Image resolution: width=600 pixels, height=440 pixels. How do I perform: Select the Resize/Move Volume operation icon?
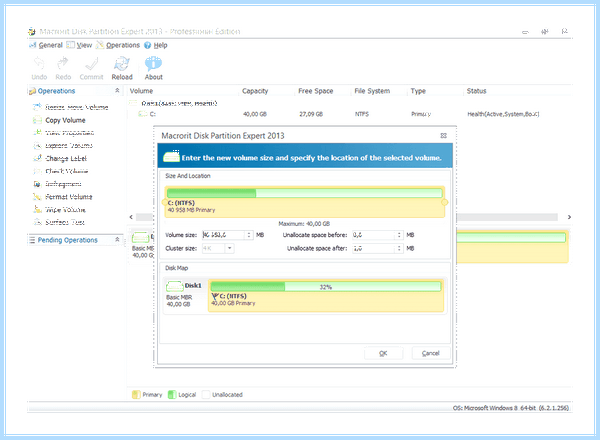[37, 107]
